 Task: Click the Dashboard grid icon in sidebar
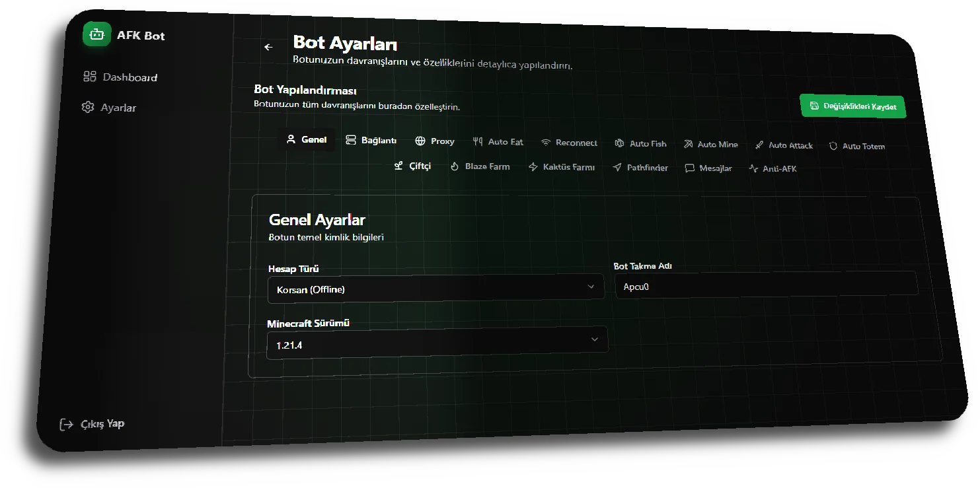pyautogui.click(x=90, y=77)
